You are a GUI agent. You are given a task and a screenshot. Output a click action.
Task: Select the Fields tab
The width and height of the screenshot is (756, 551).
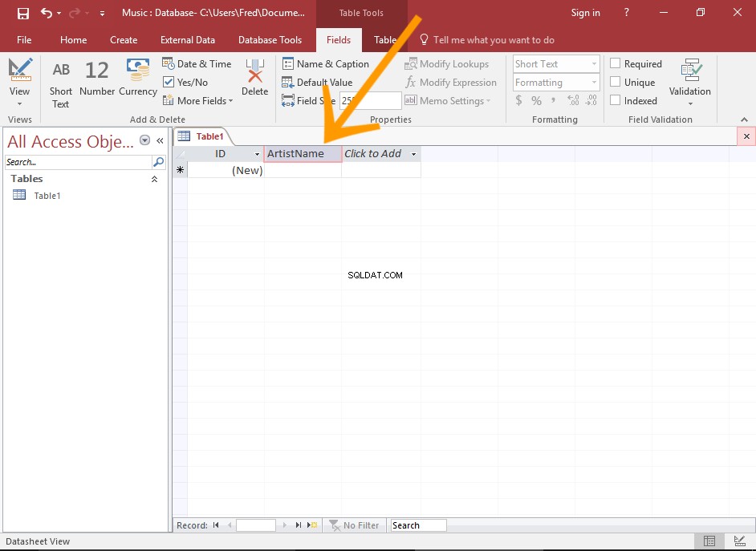339,40
